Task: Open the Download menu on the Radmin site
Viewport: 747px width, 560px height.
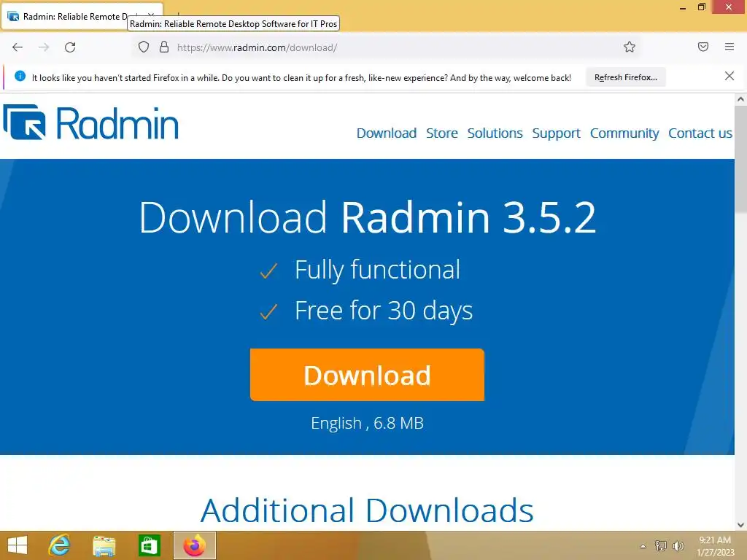Action: click(387, 133)
